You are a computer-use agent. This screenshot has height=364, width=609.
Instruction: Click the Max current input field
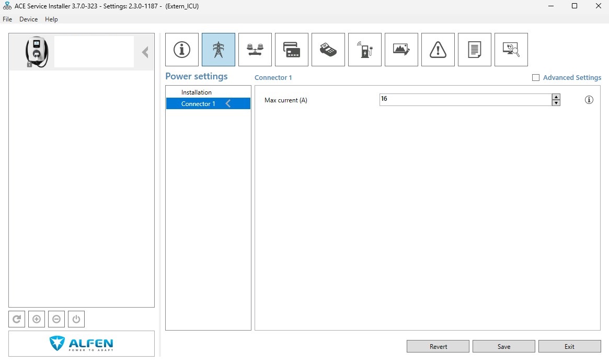(x=465, y=99)
